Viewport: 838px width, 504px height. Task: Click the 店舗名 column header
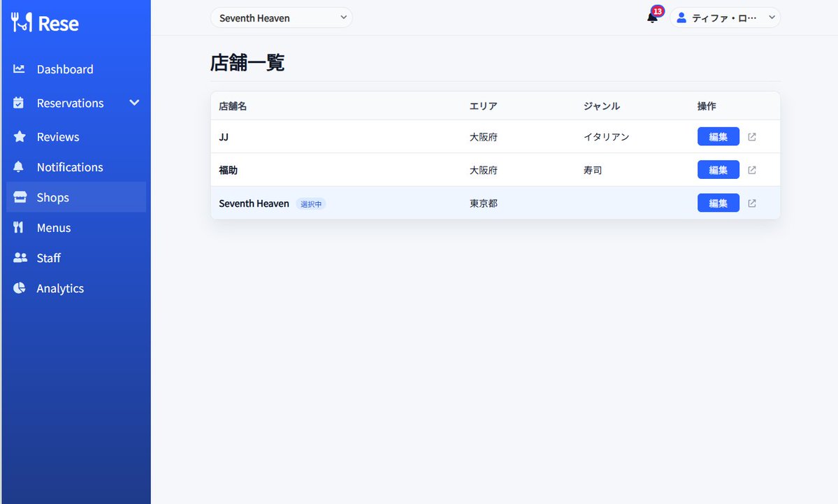pyautogui.click(x=233, y=106)
